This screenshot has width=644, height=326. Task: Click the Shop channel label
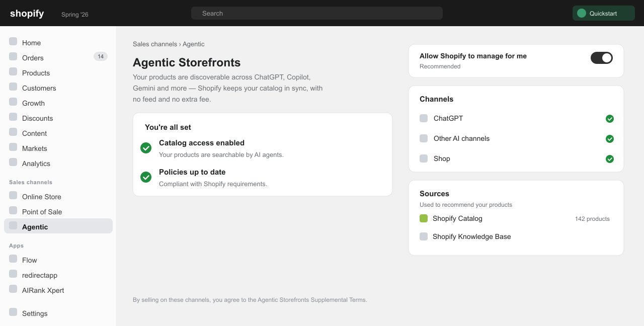pos(442,158)
